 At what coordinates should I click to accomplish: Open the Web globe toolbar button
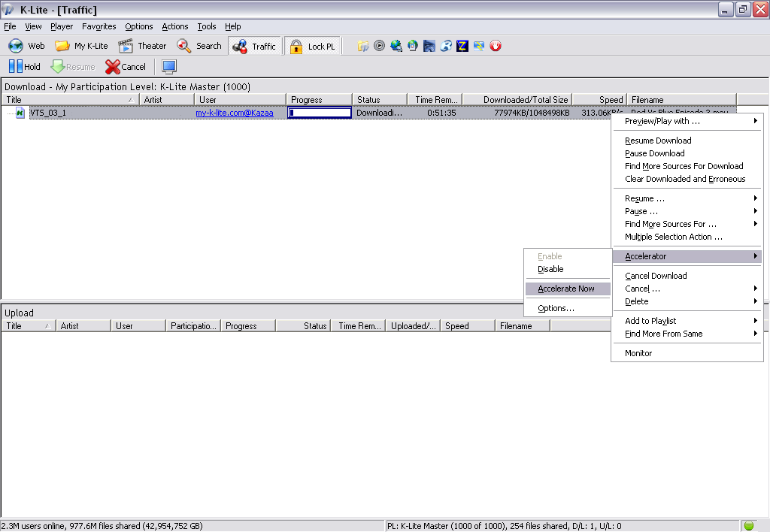coord(26,46)
